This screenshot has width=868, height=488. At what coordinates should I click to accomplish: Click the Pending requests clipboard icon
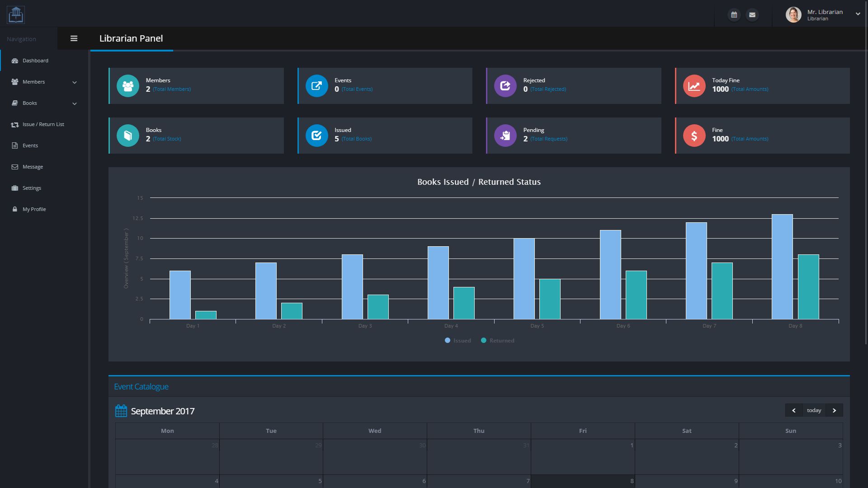[505, 136]
